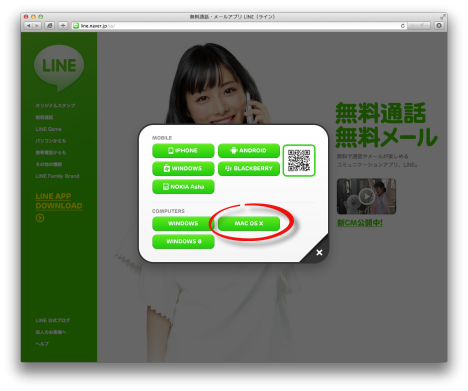This screenshot has height=391, width=468.
Task: Reload the page using the refresh icon
Action: pos(403,26)
